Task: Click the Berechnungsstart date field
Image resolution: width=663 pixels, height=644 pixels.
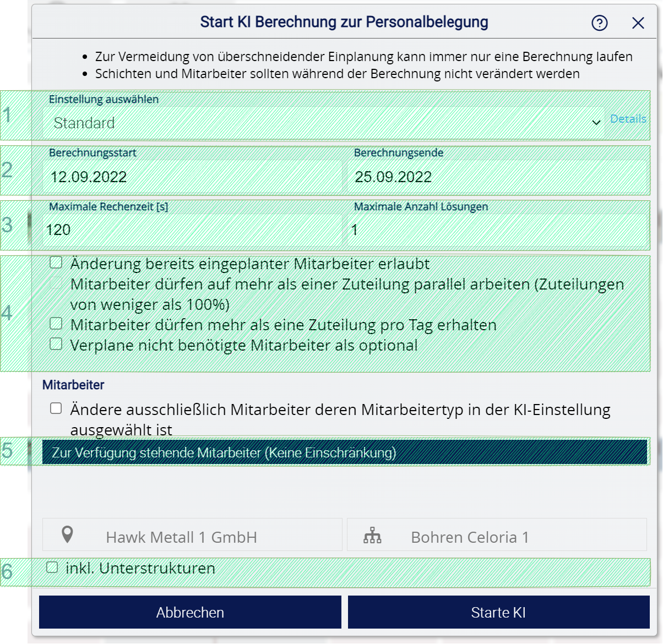Action: click(193, 177)
